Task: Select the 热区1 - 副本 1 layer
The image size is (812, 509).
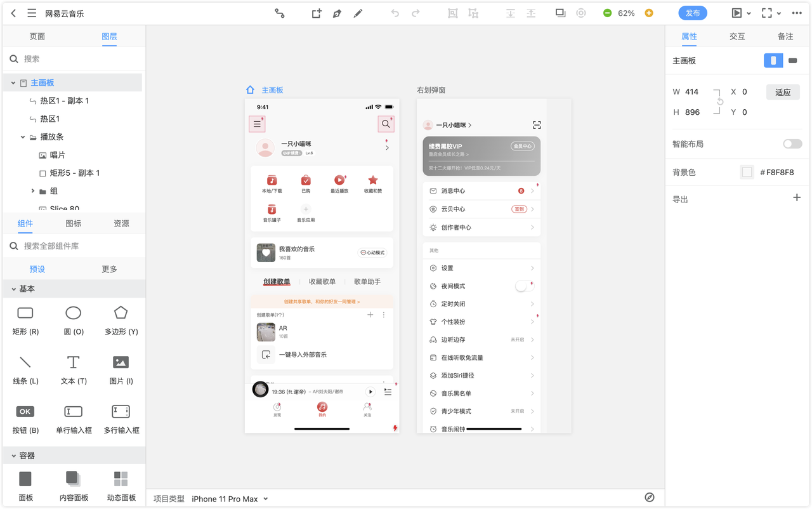Action: [x=65, y=101]
